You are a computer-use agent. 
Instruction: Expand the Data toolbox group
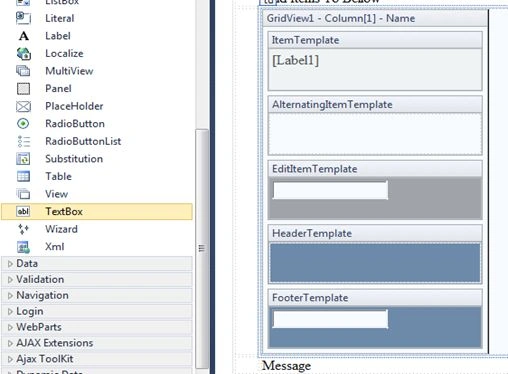coord(10,264)
